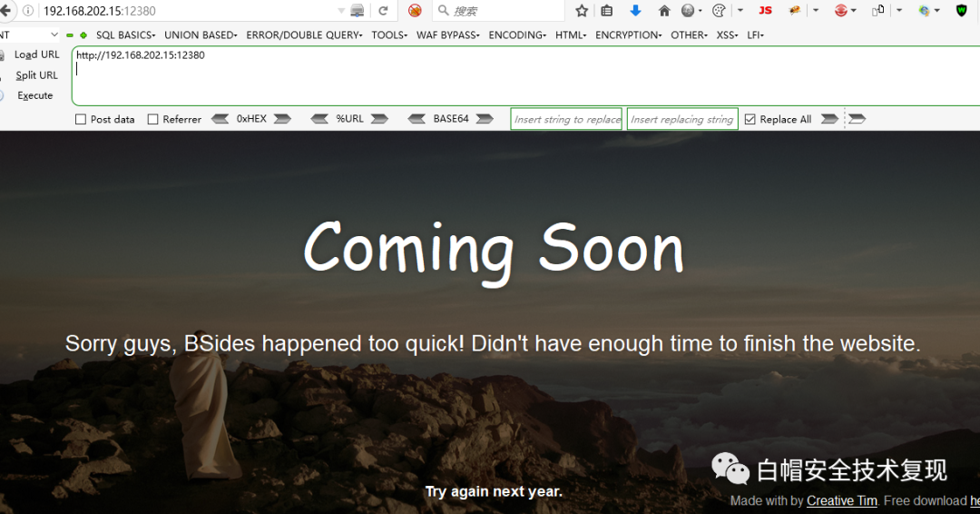Open the ENCRYPTION menu in HackBar
This screenshot has width=980, height=514.
pyautogui.click(x=628, y=35)
